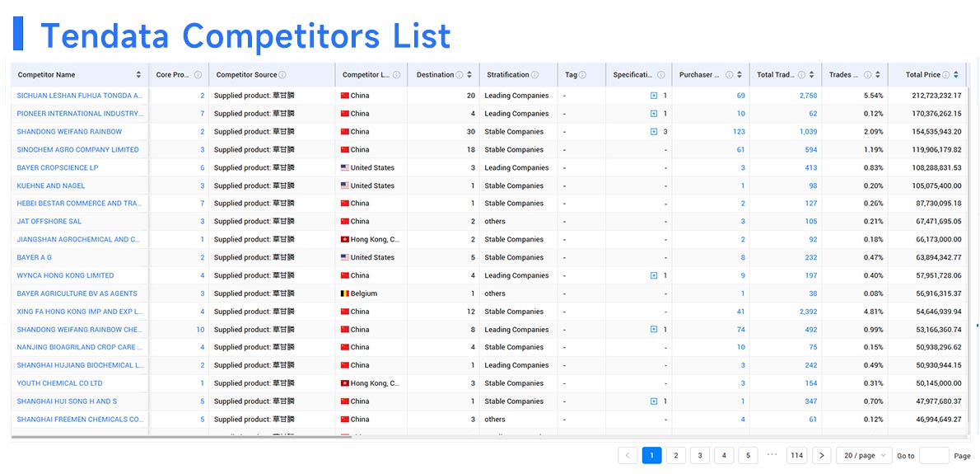The height and width of the screenshot is (474, 980).
Task: Click sort arrows on Purchaser column
Action: point(740,75)
